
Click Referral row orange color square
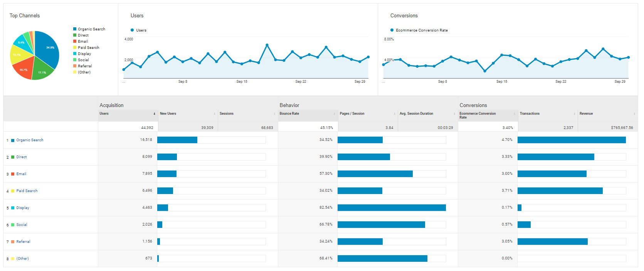(x=13, y=242)
